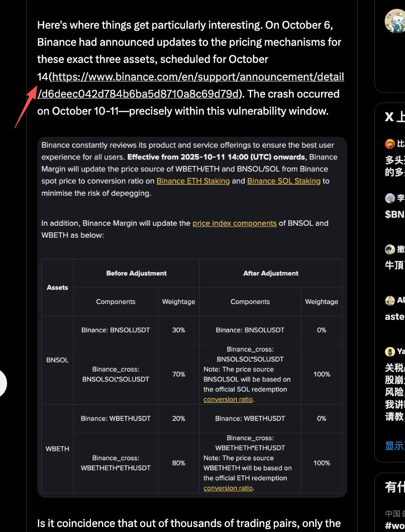Open conversion ratio link in BNSOL row

[x=228, y=399]
